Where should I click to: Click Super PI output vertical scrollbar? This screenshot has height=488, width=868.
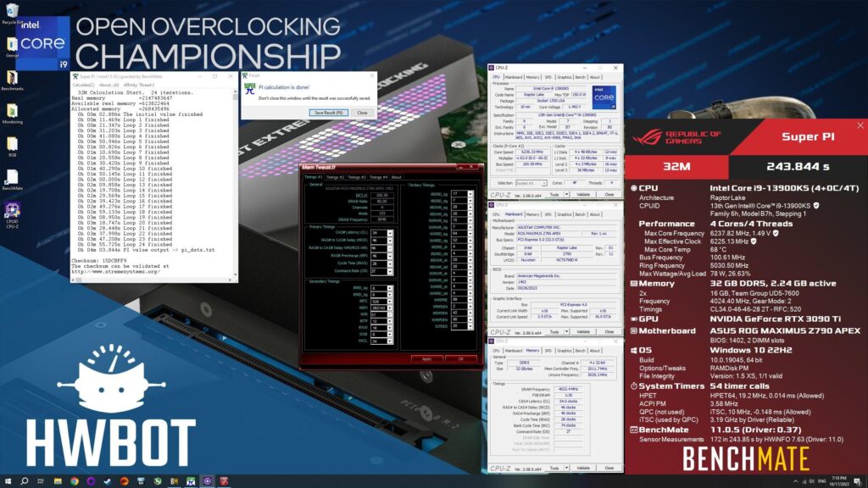click(236, 184)
